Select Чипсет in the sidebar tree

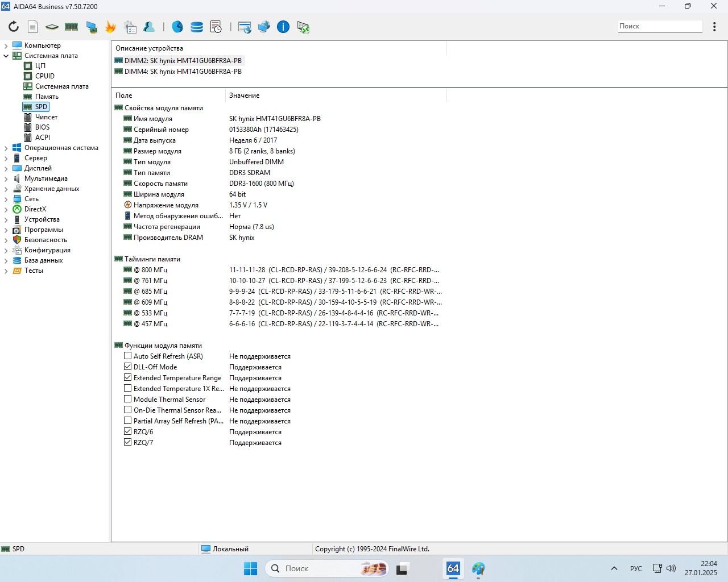[x=46, y=117]
